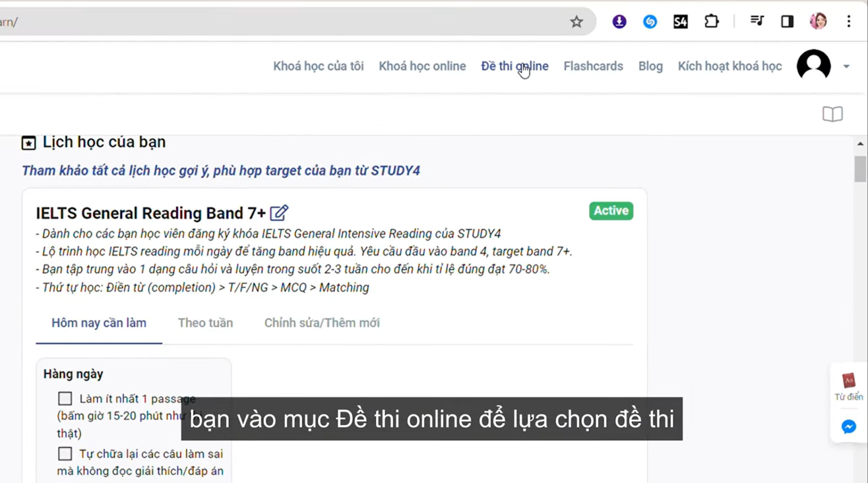The width and height of the screenshot is (868, 483).
Task: Edit the IELTS General Reading schedule
Action: (x=279, y=212)
